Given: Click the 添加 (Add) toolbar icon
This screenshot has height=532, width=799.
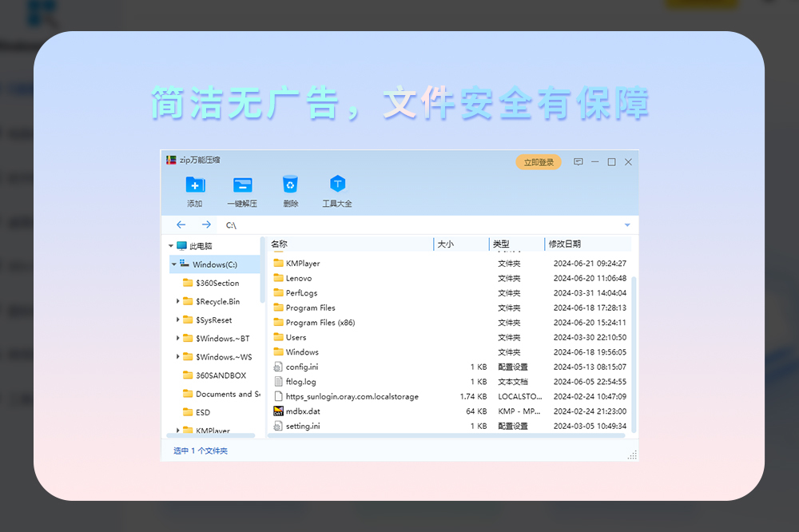Looking at the screenshot, I should (x=195, y=185).
